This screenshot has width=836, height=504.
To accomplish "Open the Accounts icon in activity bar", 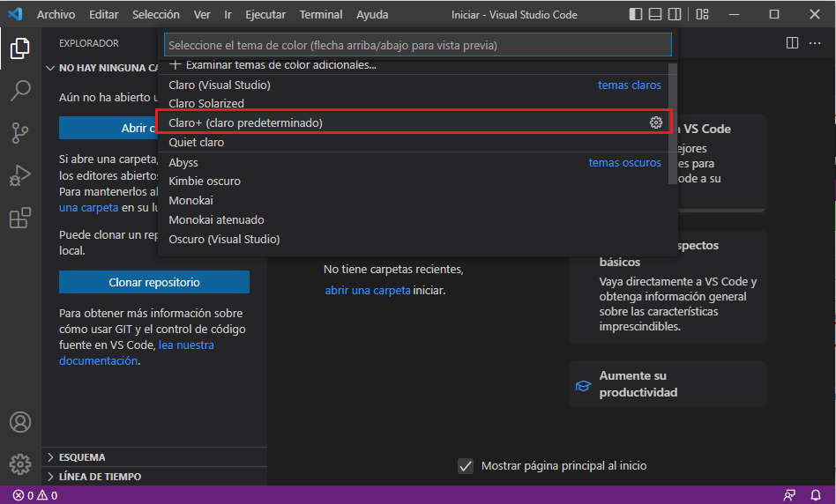I will [x=20, y=422].
